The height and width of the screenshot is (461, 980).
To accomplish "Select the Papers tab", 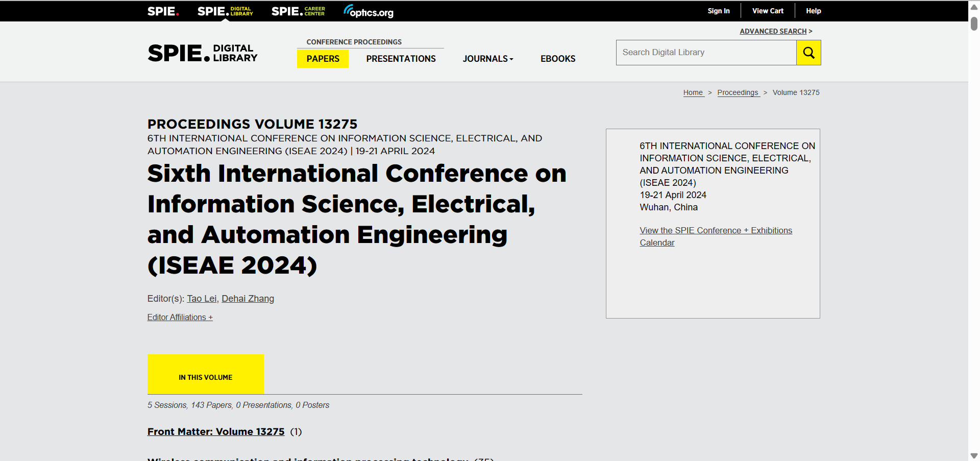I will [x=323, y=59].
